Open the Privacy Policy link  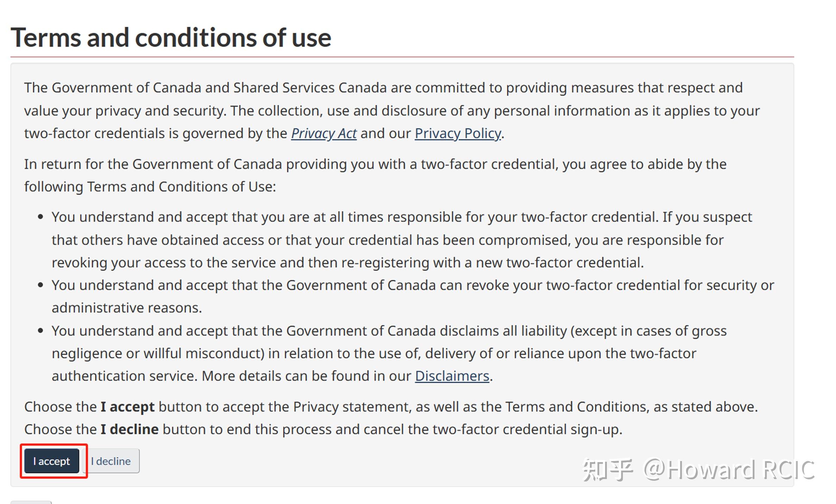[x=458, y=133]
